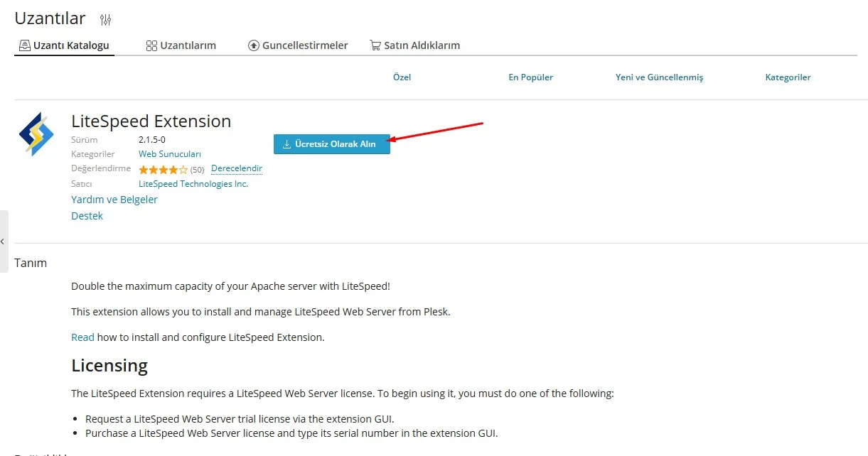Click the LiteSpeed Extension logo
This screenshot has height=456, width=868.
[36, 134]
